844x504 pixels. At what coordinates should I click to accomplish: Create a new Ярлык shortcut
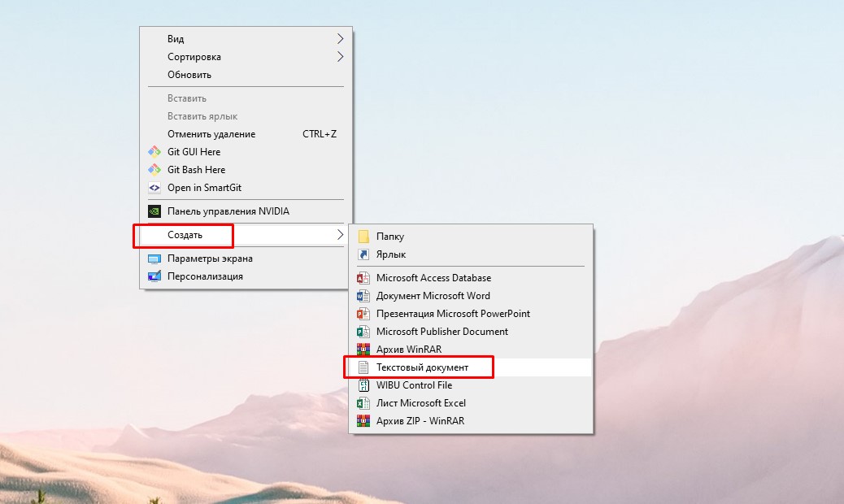pos(390,254)
